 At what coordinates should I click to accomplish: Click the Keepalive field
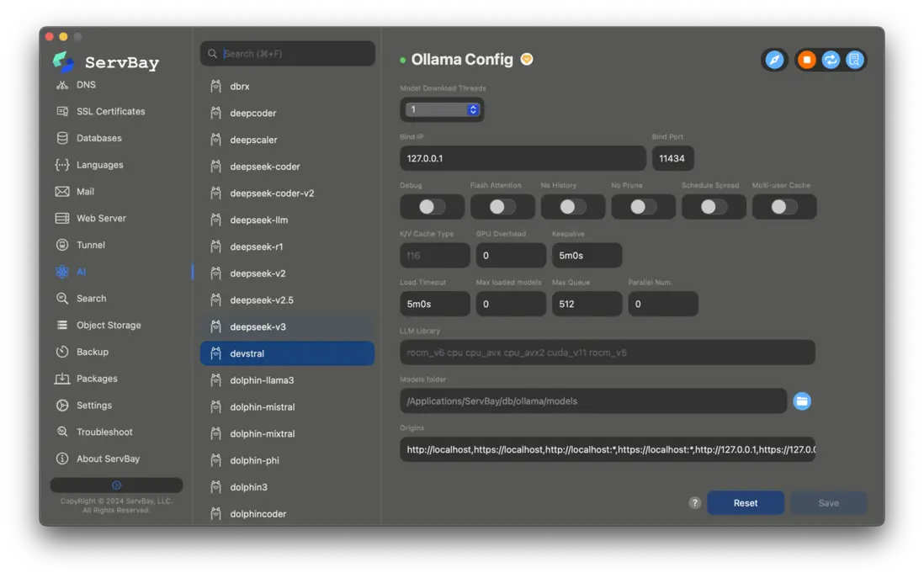pos(587,255)
